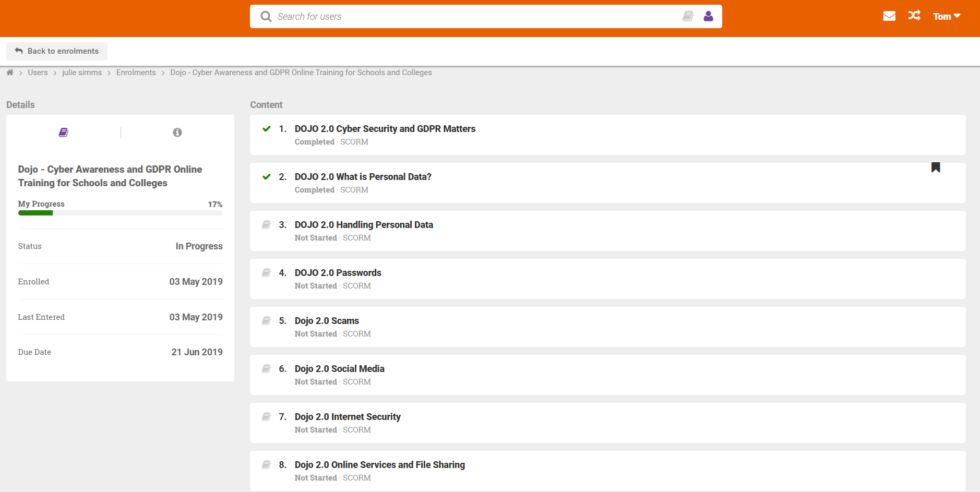Open Dojo 2.0 Internet Security module

(x=348, y=417)
